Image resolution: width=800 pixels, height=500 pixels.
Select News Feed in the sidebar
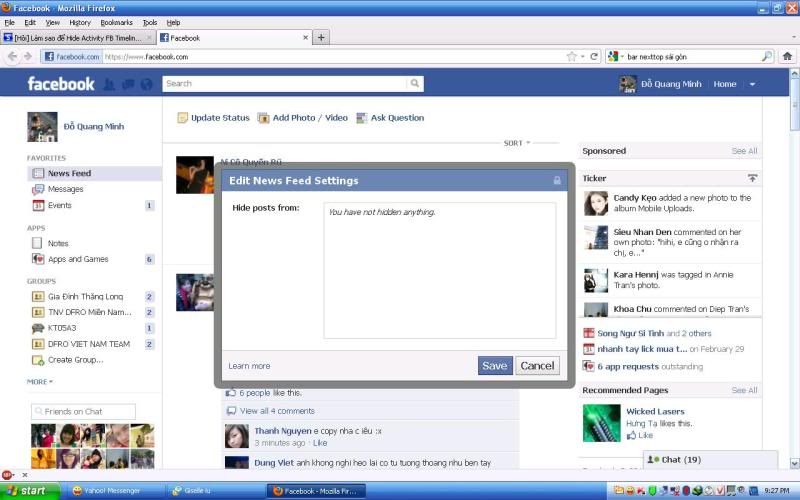94,173
